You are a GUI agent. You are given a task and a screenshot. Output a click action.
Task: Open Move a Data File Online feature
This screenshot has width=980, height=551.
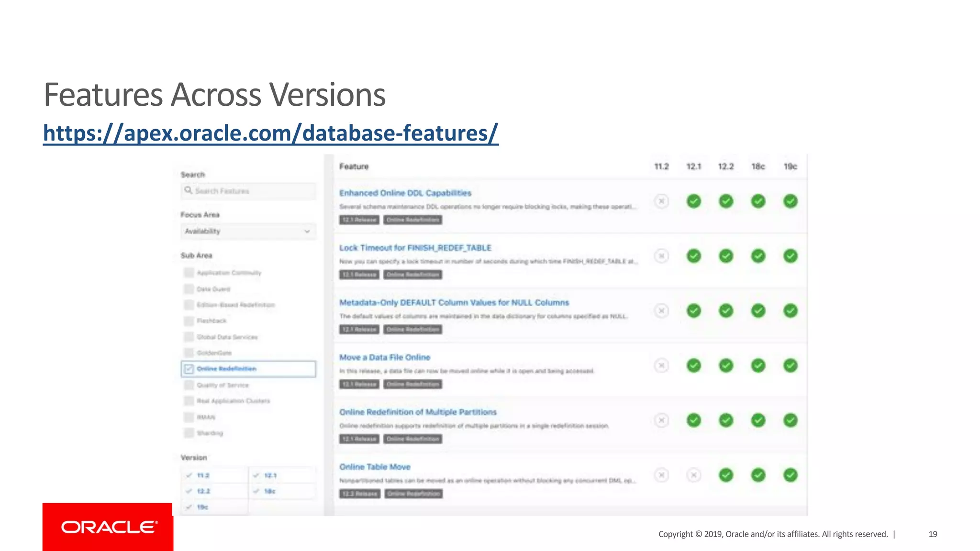point(385,357)
